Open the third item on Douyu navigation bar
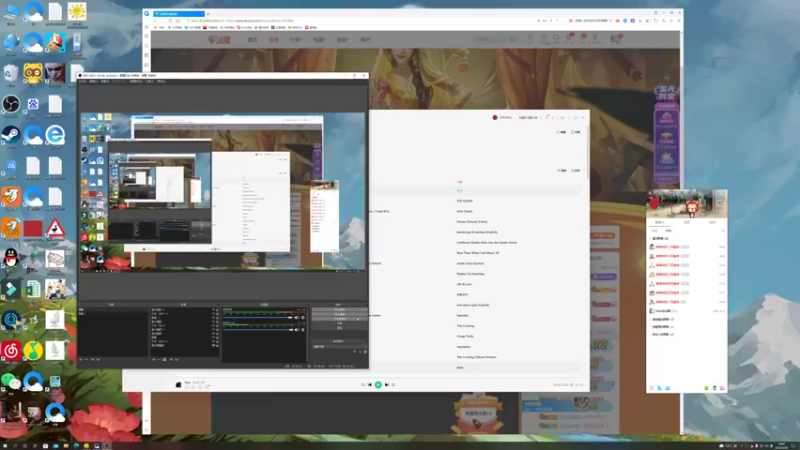 295,40
